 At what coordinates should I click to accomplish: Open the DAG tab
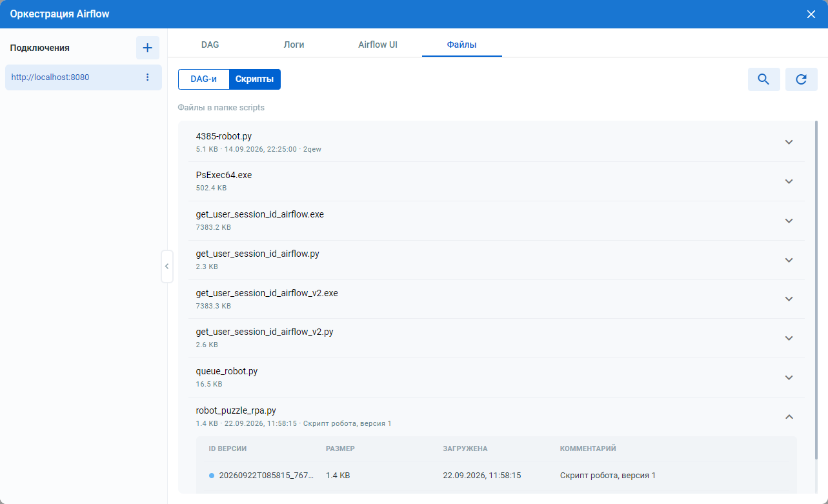(x=210, y=45)
